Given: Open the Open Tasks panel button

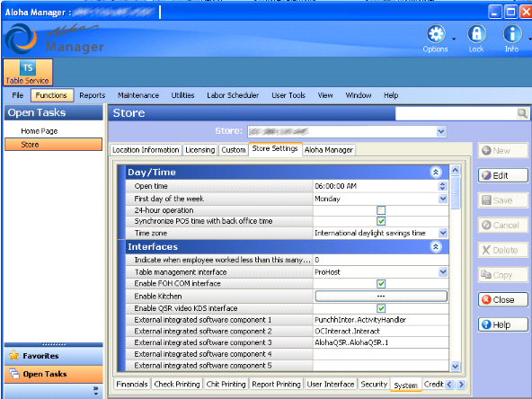Looking at the screenshot, I should pyautogui.click(x=53, y=374).
